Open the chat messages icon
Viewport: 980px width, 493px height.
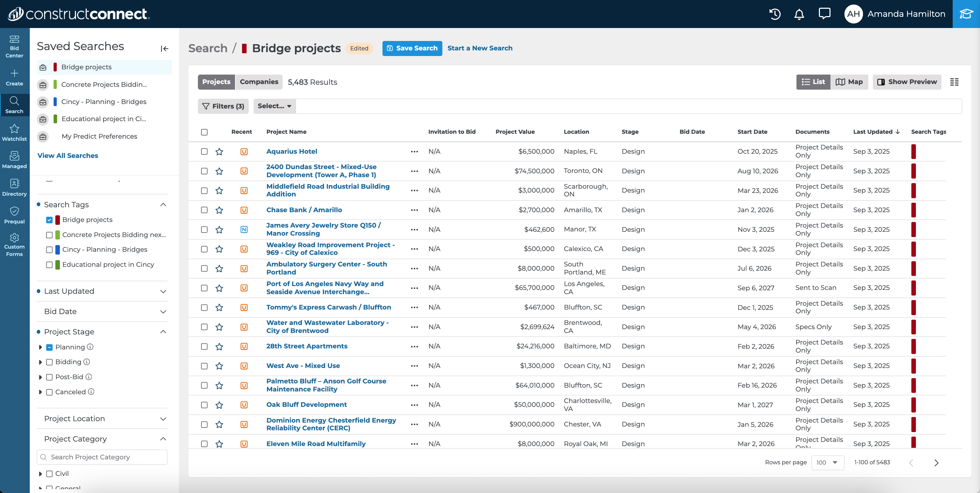pos(824,14)
